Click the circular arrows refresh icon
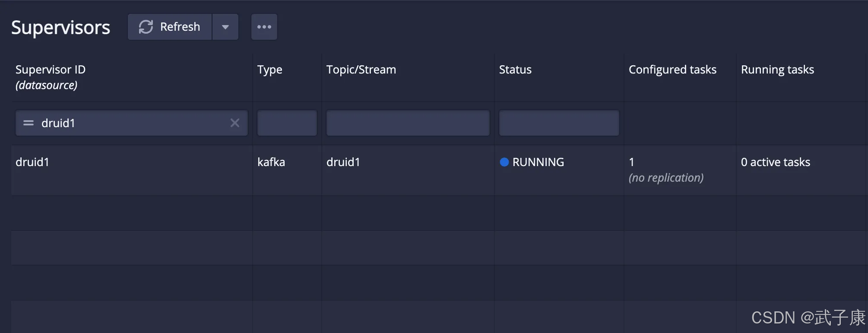 tap(146, 27)
